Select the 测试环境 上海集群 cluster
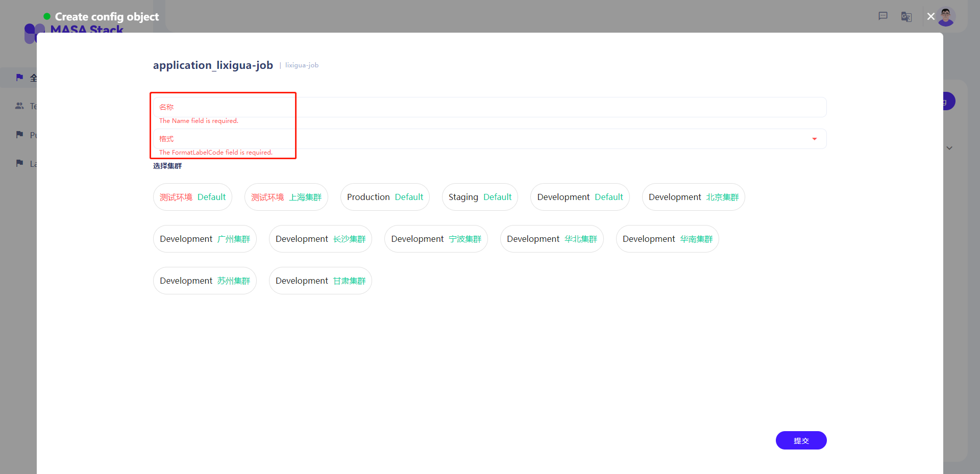 (x=286, y=197)
